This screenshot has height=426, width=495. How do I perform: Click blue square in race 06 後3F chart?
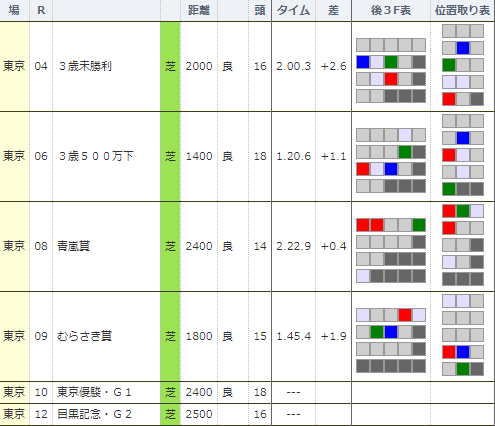click(x=391, y=169)
